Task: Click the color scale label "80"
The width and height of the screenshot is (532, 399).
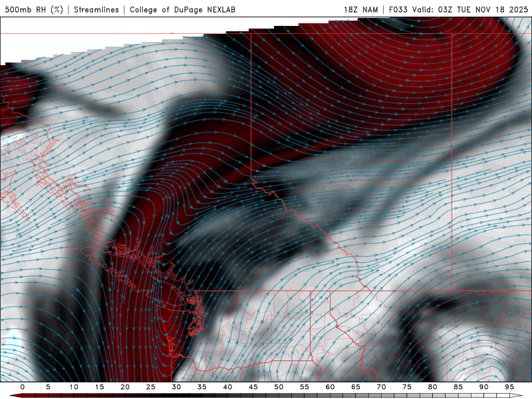Action: tap(433, 387)
